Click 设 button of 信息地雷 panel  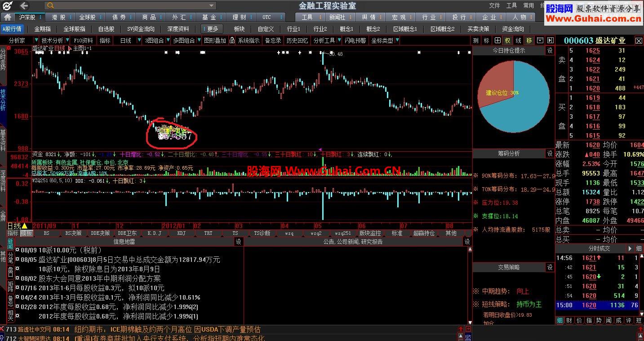pyautogui.click(x=239, y=242)
